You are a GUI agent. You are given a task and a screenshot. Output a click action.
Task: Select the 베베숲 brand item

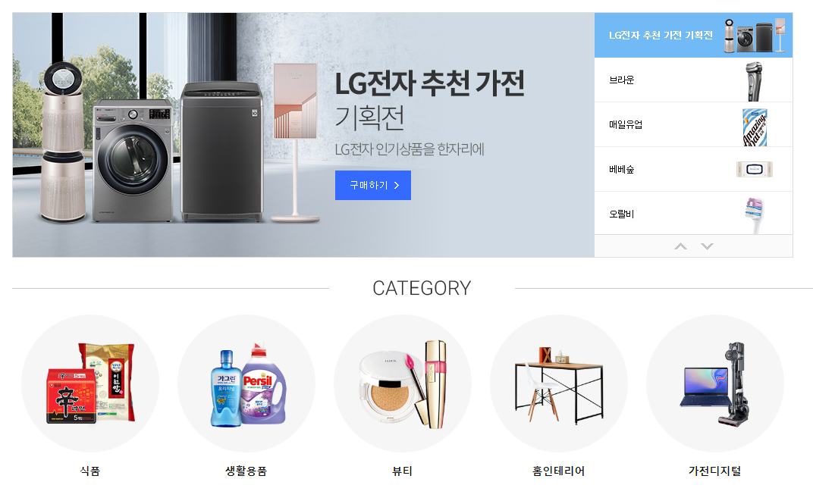point(693,169)
